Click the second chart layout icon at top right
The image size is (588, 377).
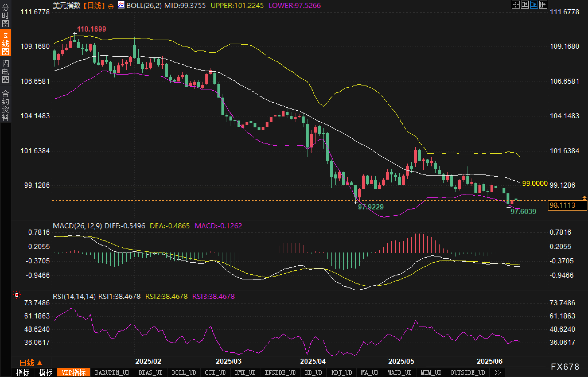pyautogui.click(x=525, y=5)
